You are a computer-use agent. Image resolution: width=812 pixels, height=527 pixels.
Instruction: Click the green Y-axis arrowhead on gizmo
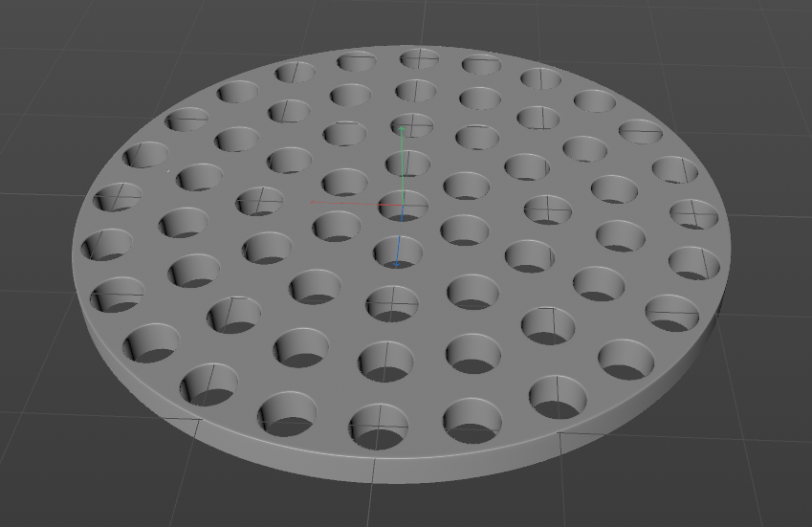[402, 128]
